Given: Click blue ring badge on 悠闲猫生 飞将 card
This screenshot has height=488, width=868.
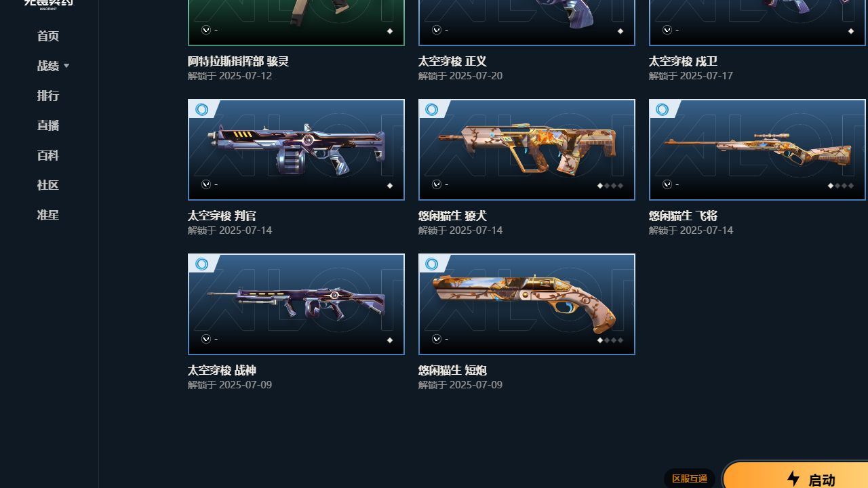Looking at the screenshot, I should (663, 110).
